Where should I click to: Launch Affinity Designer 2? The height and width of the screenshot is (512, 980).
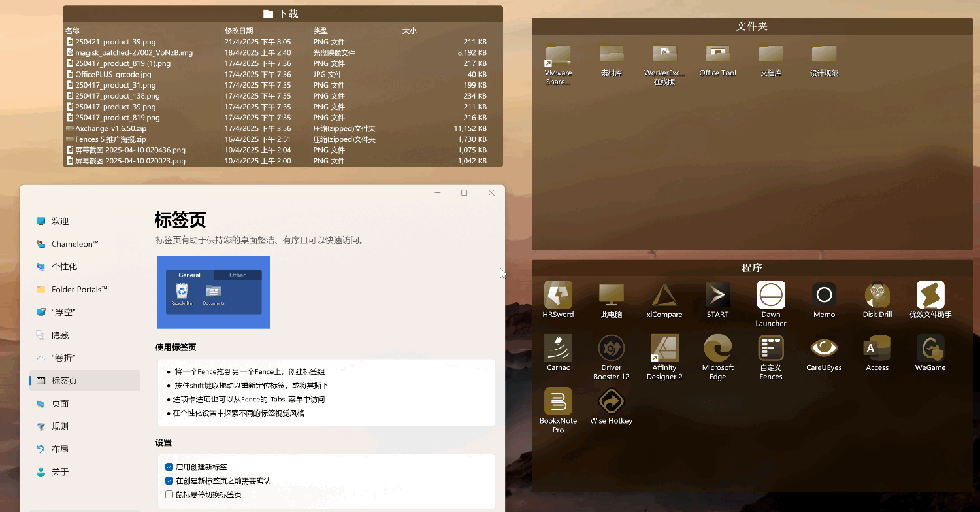tap(664, 358)
